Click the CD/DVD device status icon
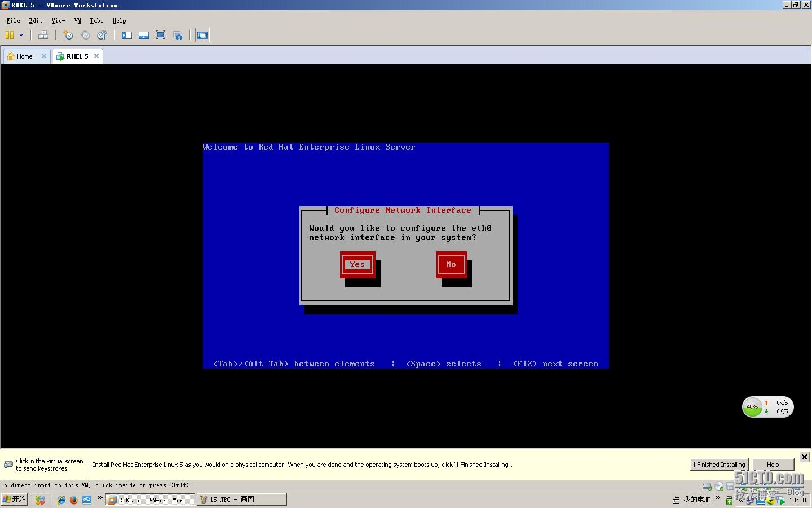 [x=719, y=486]
